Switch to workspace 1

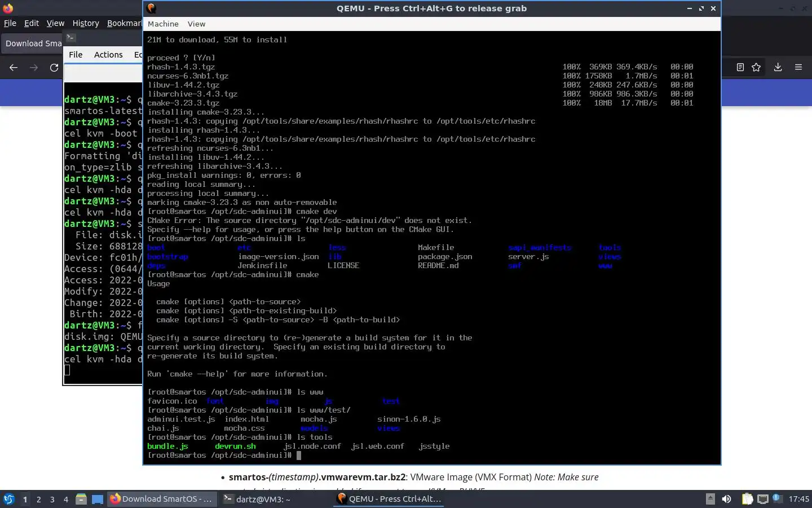pyautogui.click(x=25, y=499)
